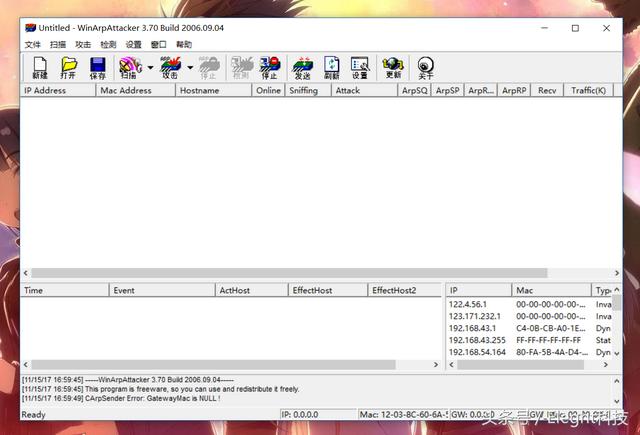Click the 关于 (About) toolbar icon
The width and height of the screenshot is (640, 435).
[x=425, y=68]
